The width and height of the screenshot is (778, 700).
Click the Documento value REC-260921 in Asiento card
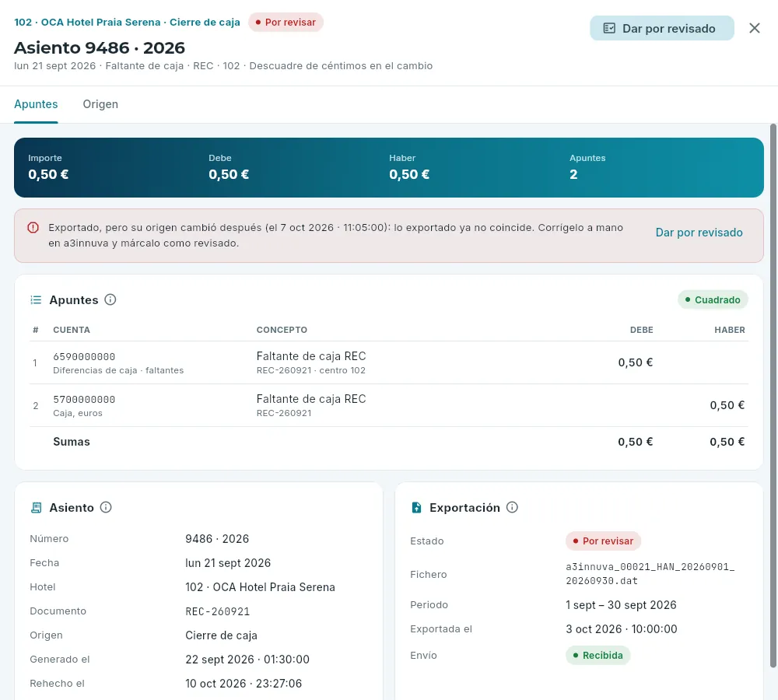click(217, 611)
